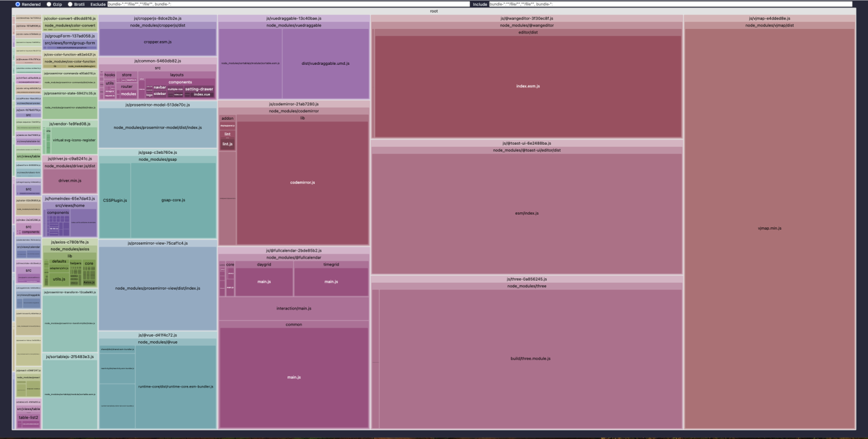Open the cropper.esm.js block

click(x=158, y=42)
